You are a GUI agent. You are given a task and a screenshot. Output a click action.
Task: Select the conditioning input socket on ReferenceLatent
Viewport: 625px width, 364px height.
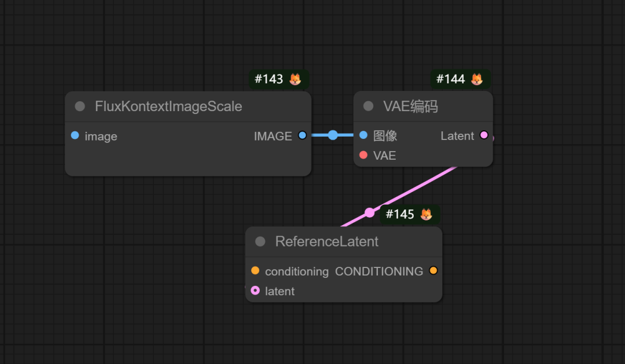tap(255, 270)
